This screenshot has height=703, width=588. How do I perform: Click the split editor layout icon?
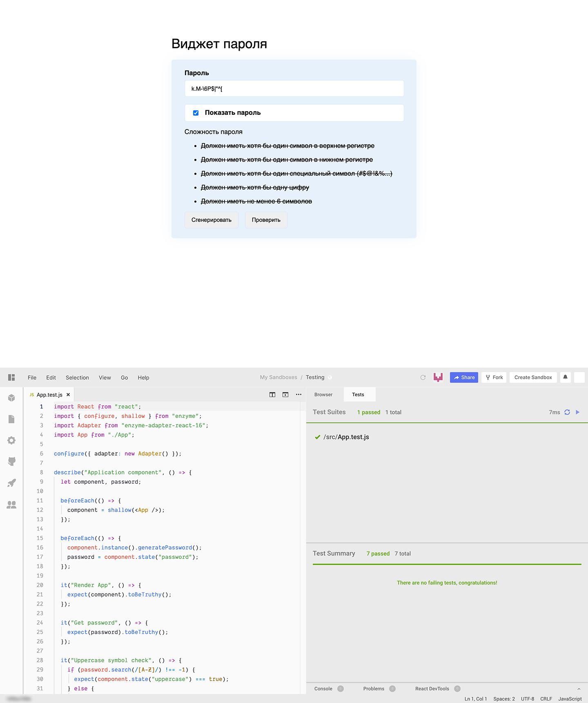(272, 395)
